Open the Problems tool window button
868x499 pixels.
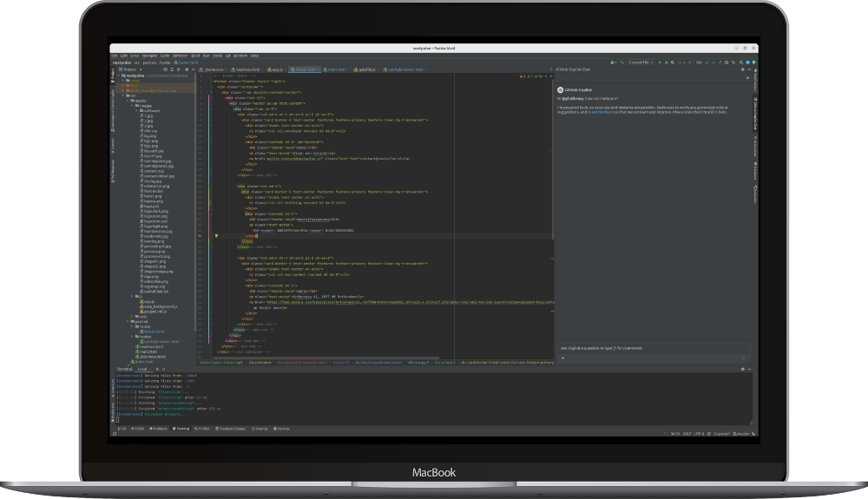(x=159, y=428)
